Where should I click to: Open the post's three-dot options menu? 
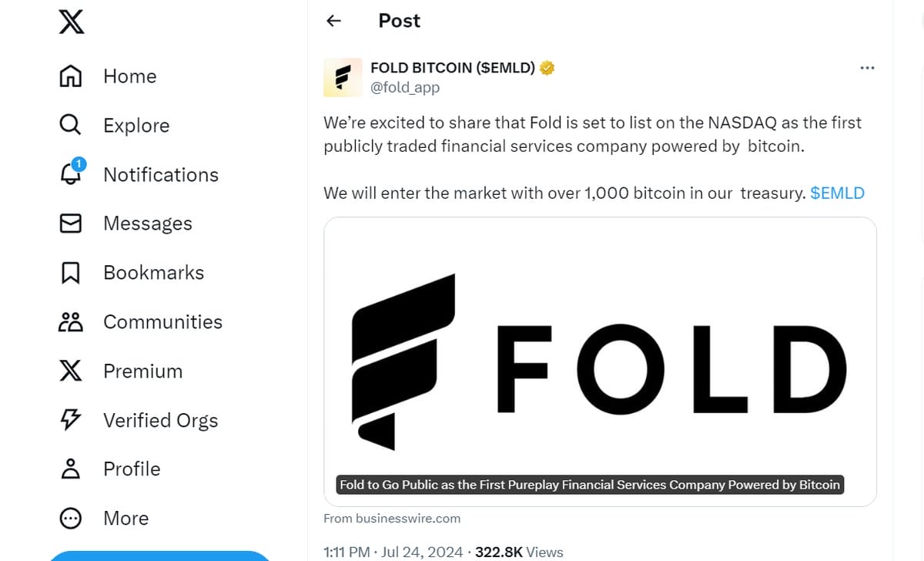pyautogui.click(x=867, y=68)
